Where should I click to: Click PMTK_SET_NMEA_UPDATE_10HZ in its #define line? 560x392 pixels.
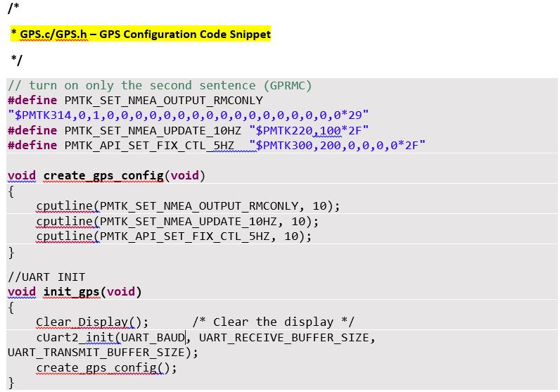tap(153, 130)
